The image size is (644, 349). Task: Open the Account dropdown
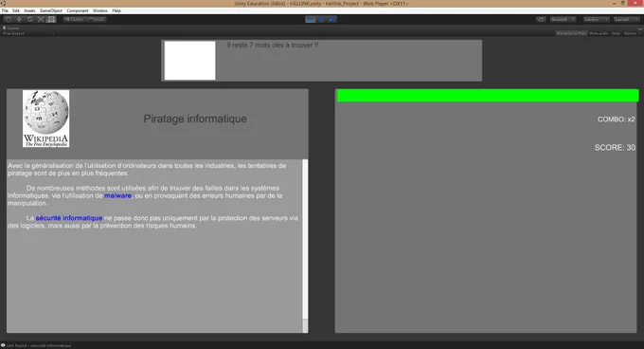tap(563, 19)
